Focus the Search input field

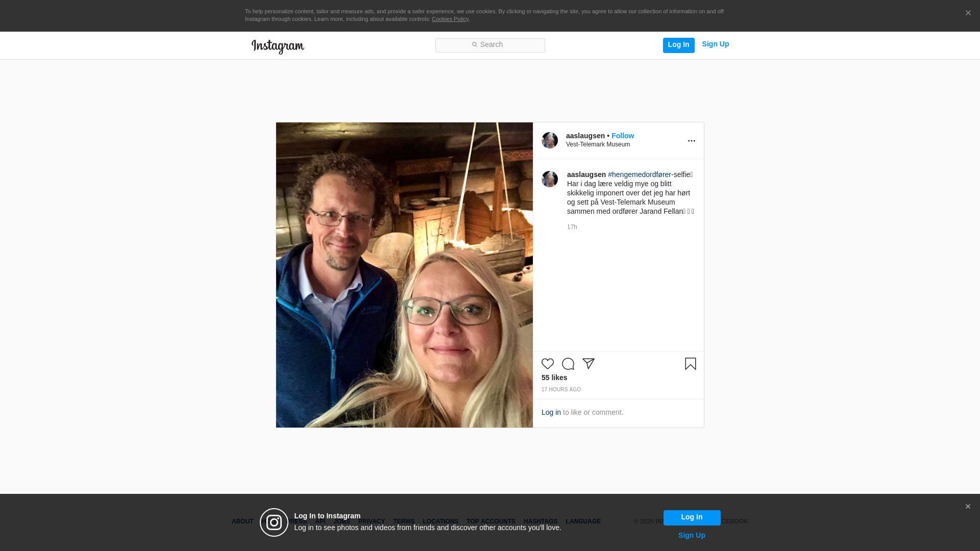pyautogui.click(x=490, y=45)
